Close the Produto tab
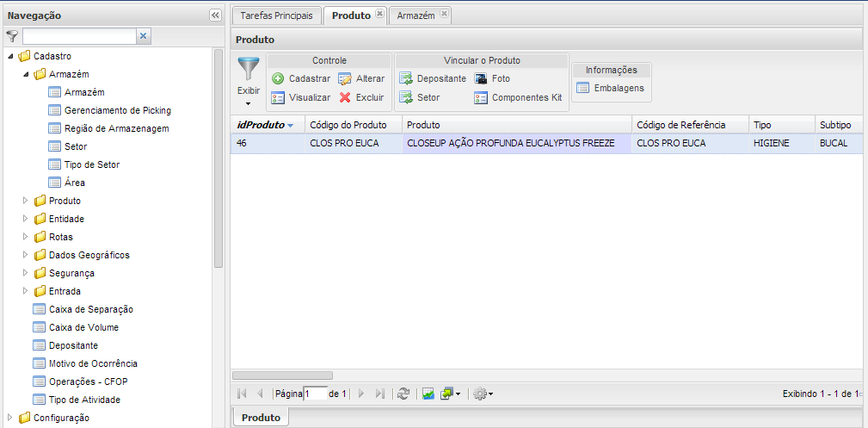Image resolution: width=868 pixels, height=428 pixels. pyautogui.click(x=379, y=14)
